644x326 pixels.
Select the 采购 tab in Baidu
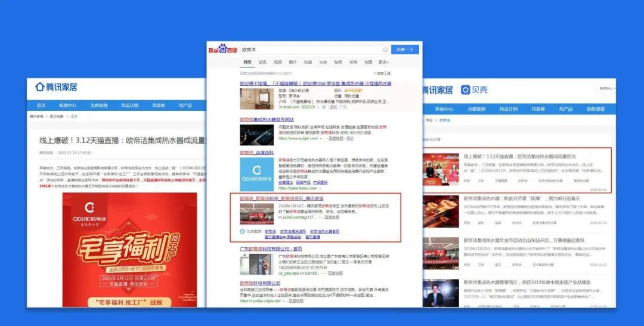[x=353, y=62]
